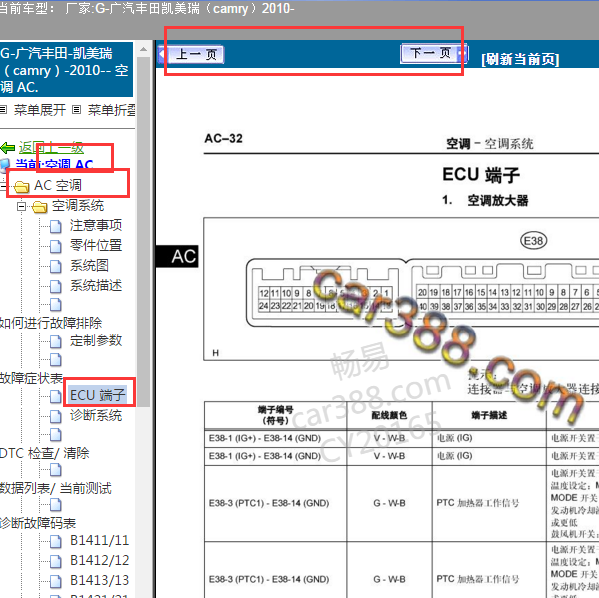This screenshot has width=599, height=598.
Task: Click the document icon beside 注意事项
Action: pos(56,227)
